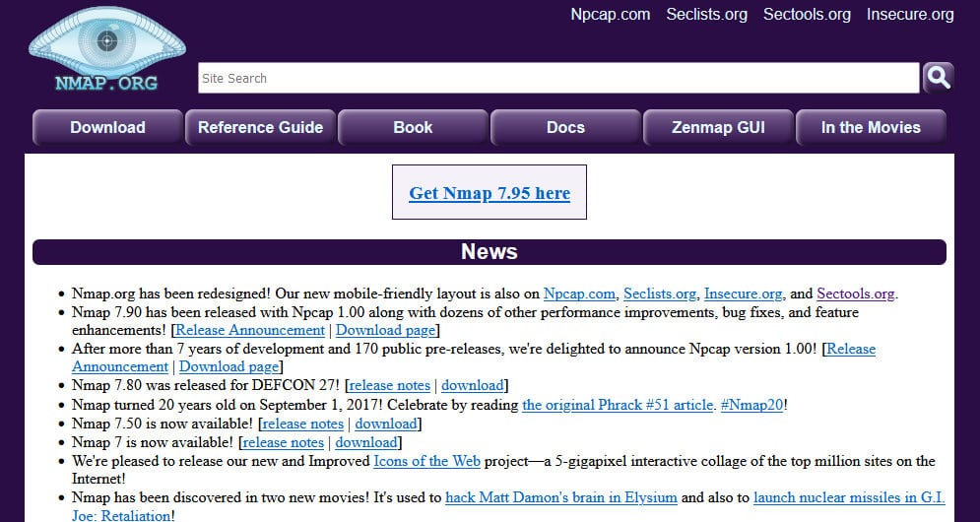
Task: Visit the In the Movies page
Action: (871, 127)
